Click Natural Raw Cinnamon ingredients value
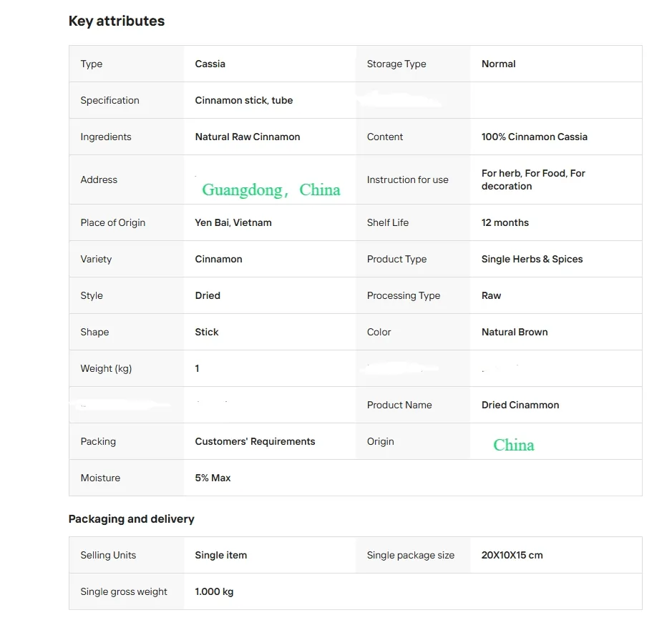 247,137
